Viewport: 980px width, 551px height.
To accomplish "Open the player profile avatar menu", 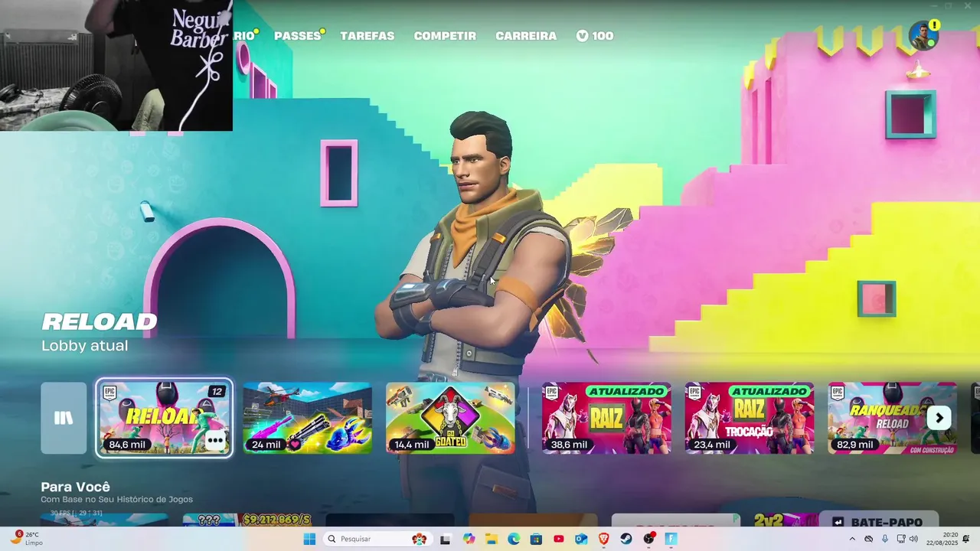I will click(923, 36).
